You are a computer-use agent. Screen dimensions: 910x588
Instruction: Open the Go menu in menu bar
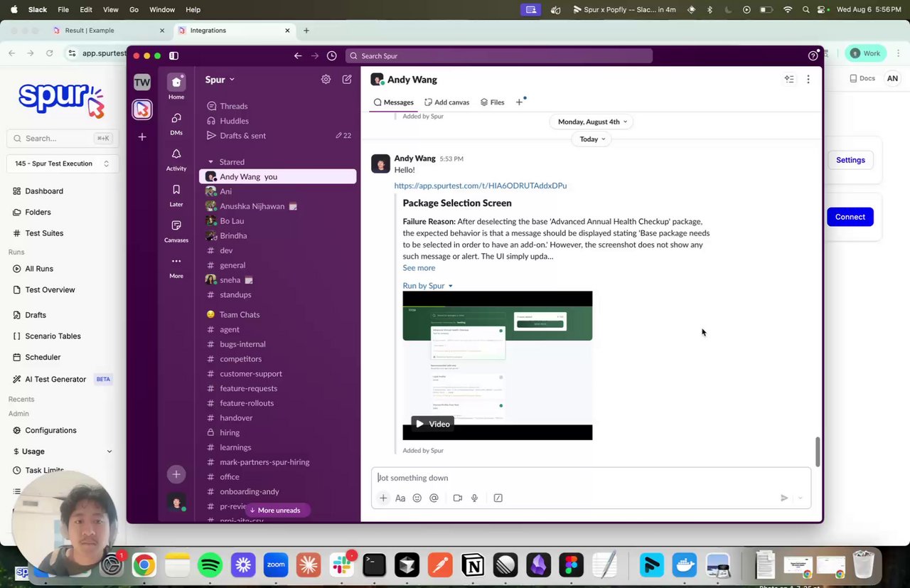pyautogui.click(x=134, y=10)
